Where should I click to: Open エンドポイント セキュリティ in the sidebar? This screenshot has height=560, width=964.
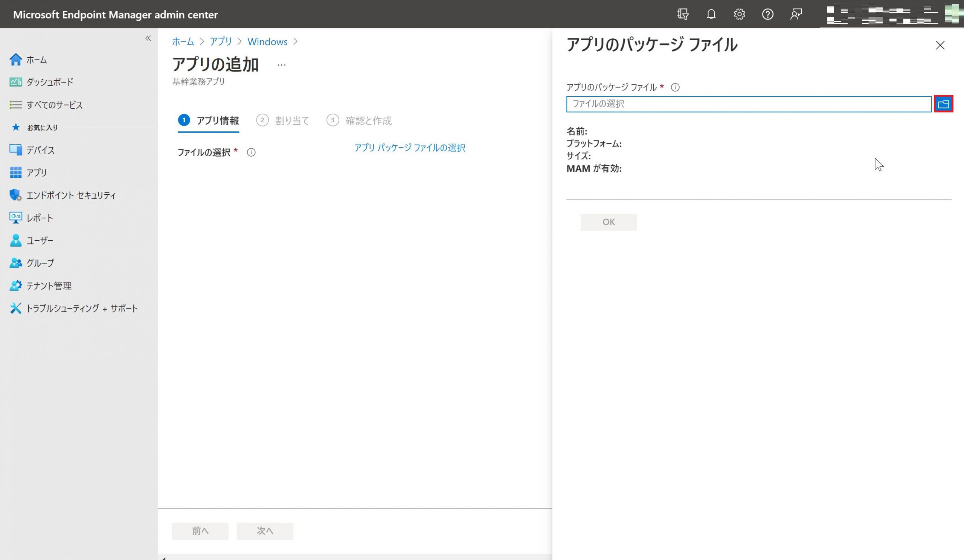tap(71, 195)
